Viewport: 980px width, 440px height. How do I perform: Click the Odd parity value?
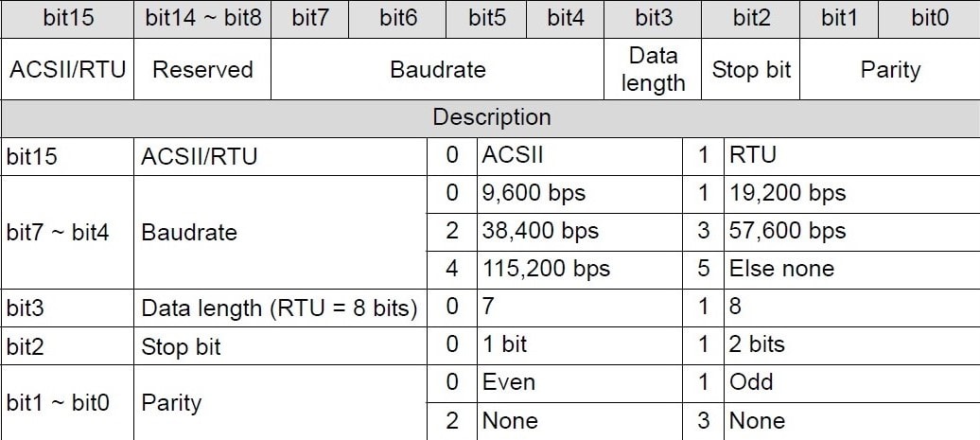click(852, 383)
